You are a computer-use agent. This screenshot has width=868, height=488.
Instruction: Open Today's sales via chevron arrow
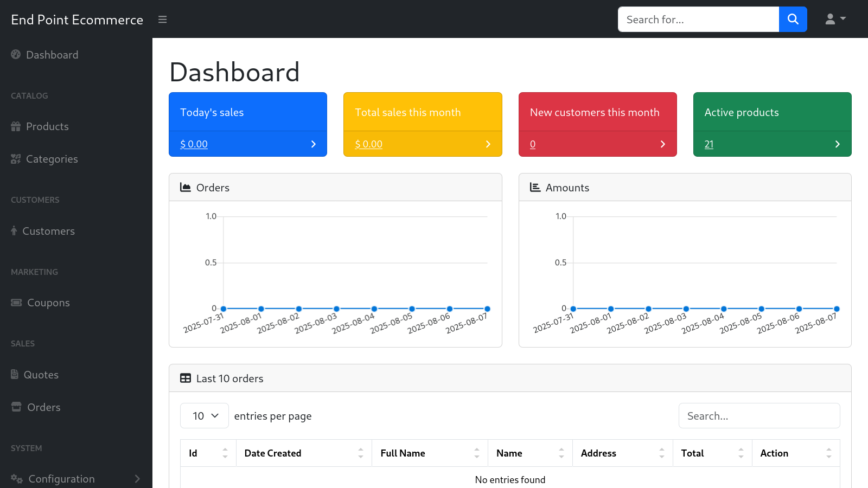[313, 144]
